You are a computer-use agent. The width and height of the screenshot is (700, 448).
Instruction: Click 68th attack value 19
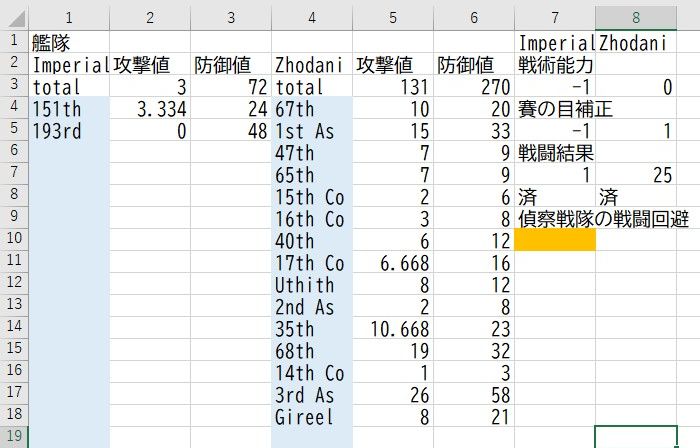(x=393, y=350)
